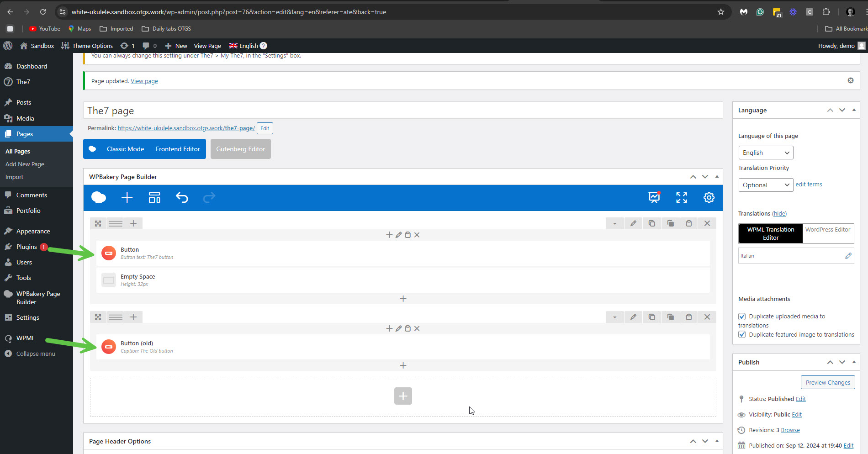Collapse the Publish panel
This screenshot has height=454, width=868.
click(854, 362)
